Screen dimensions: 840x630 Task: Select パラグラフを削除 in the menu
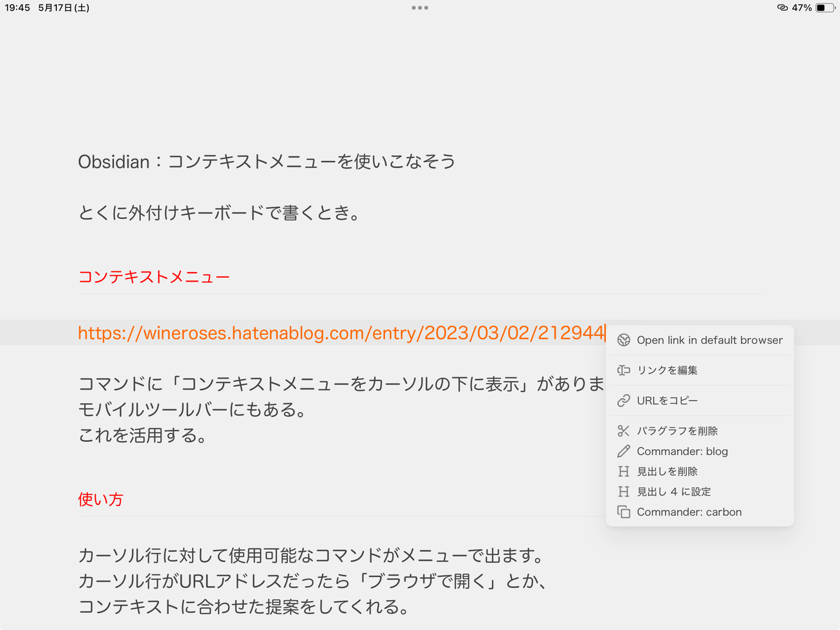point(700,431)
